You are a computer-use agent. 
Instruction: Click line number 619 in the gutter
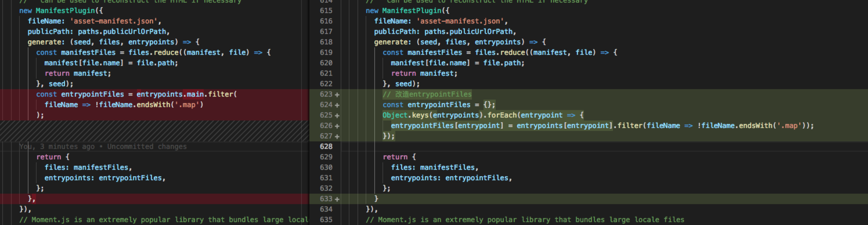click(326, 53)
